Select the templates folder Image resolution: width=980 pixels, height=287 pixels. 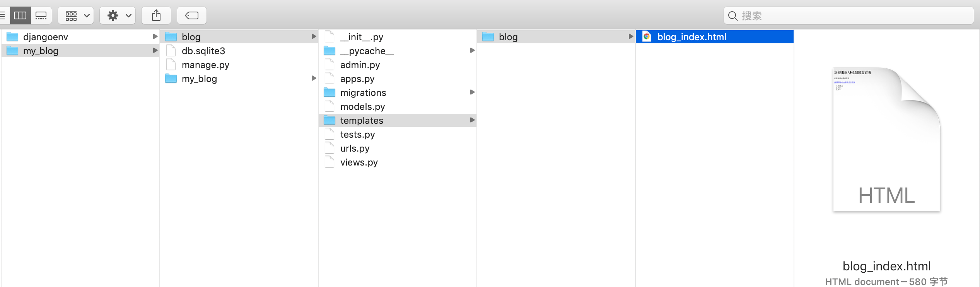coord(398,120)
